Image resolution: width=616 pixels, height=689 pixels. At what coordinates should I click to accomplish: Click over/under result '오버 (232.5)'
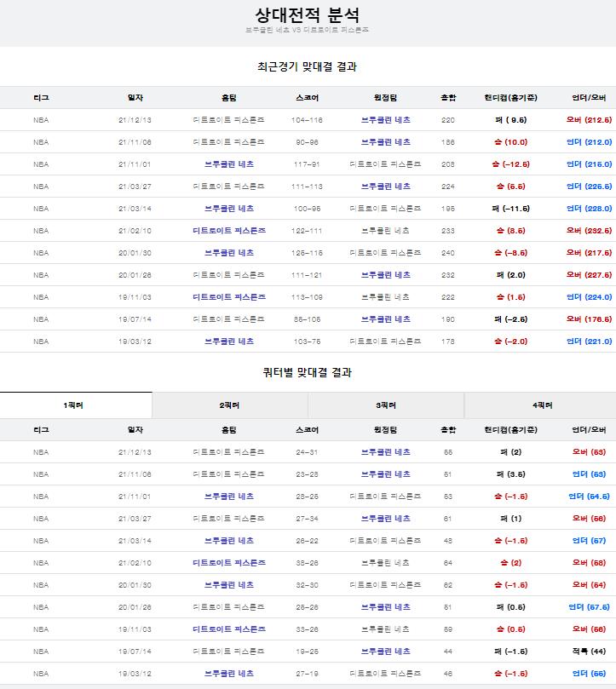coord(589,231)
